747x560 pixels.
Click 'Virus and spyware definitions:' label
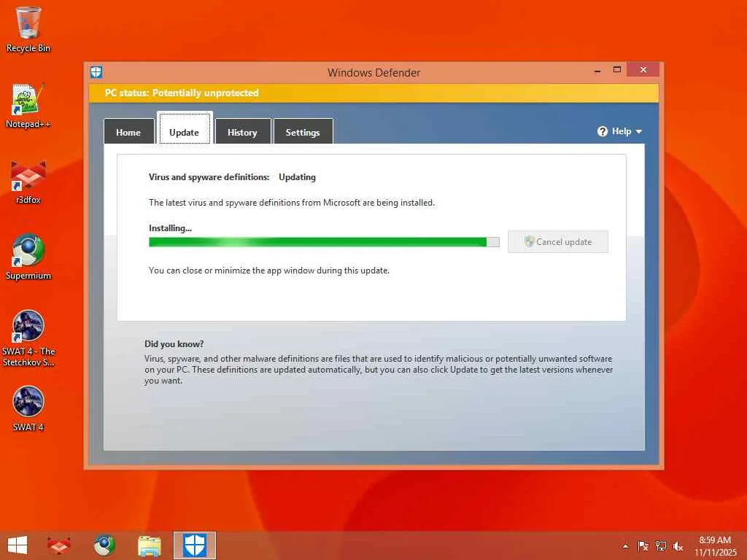pos(209,177)
